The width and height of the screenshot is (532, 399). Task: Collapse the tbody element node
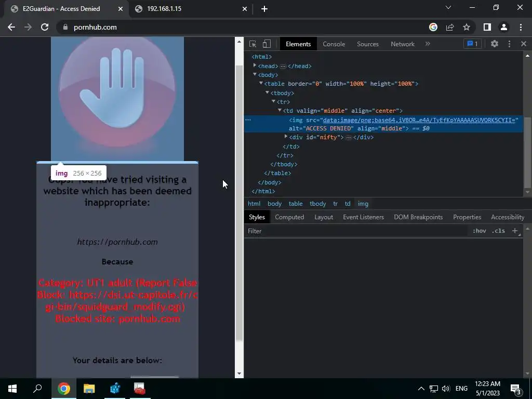(267, 92)
